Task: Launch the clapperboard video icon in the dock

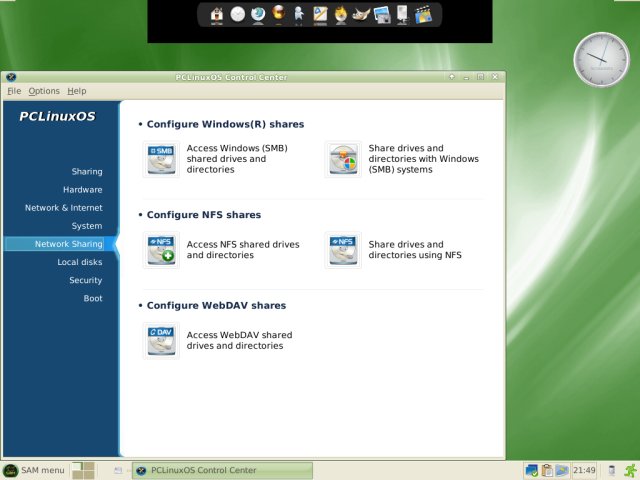Action: (x=423, y=15)
